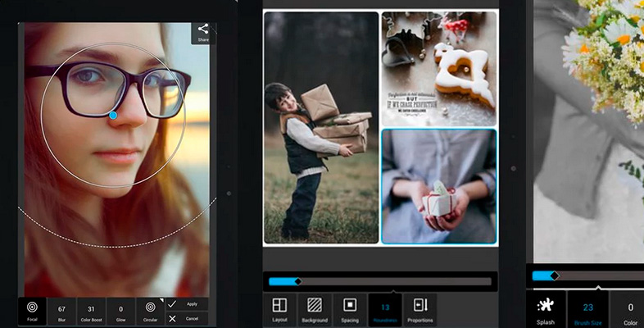Select the Splash tool
Image resolution: width=644 pixels, height=328 pixels.
tap(546, 310)
